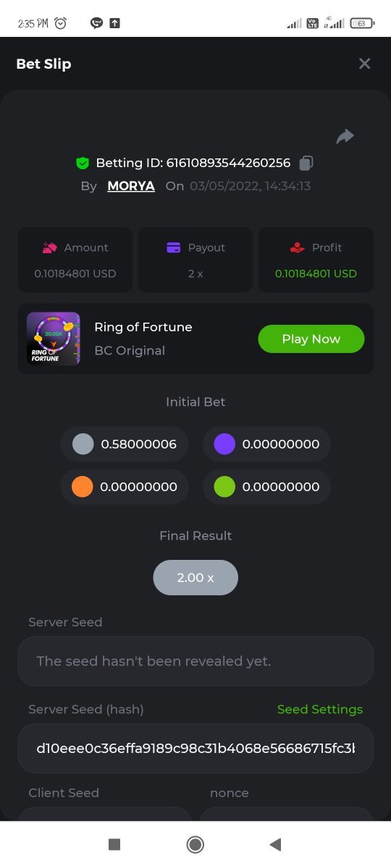This screenshot has width=391, height=868.
Task: Tap the unrevealed Server Seed field
Action: pyautogui.click(x=195, y=661)
